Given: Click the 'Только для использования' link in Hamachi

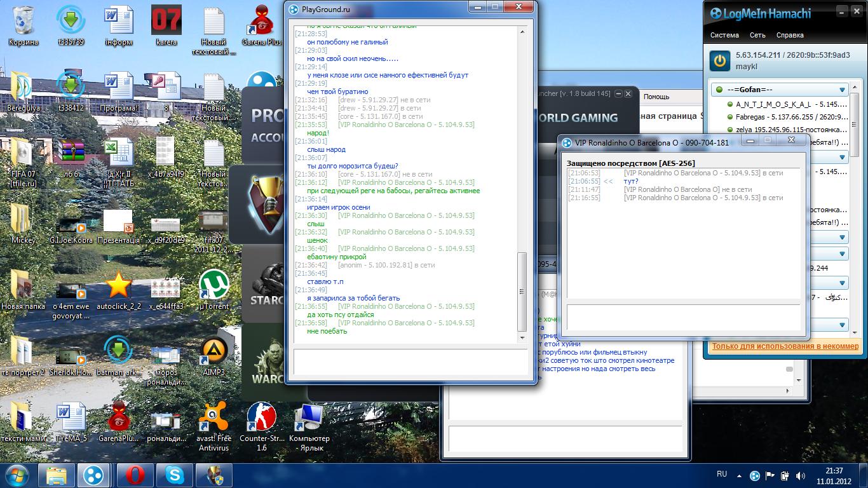Looking at the screenshot, I should (x=785, y=346).
